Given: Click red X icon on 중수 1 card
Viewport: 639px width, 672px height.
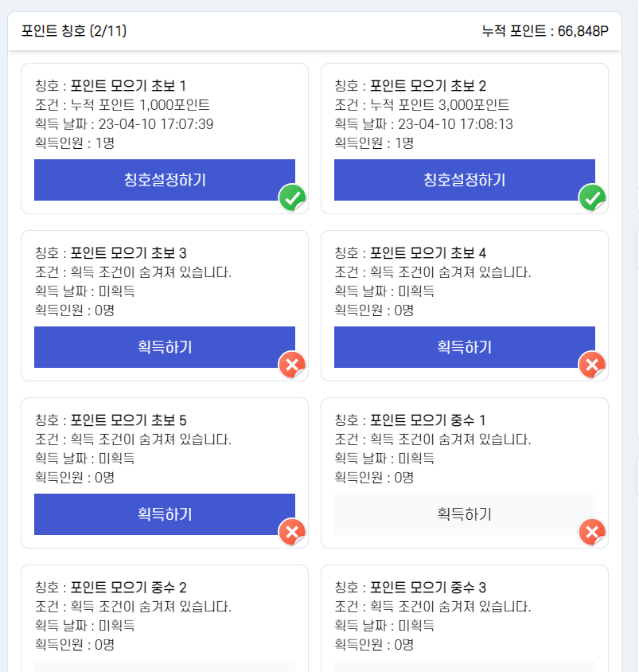Looking at the screenshot, I should 592,533.
